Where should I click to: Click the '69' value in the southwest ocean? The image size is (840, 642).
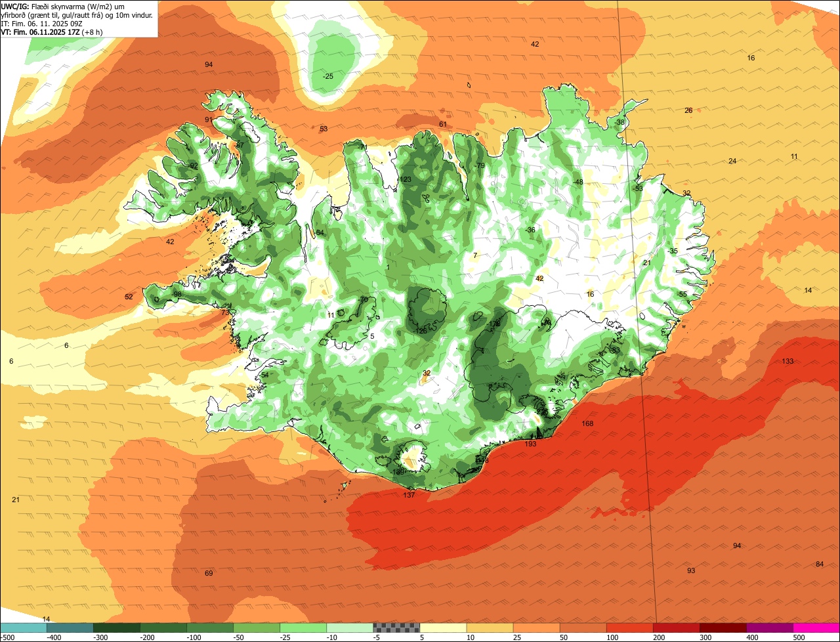209,574
